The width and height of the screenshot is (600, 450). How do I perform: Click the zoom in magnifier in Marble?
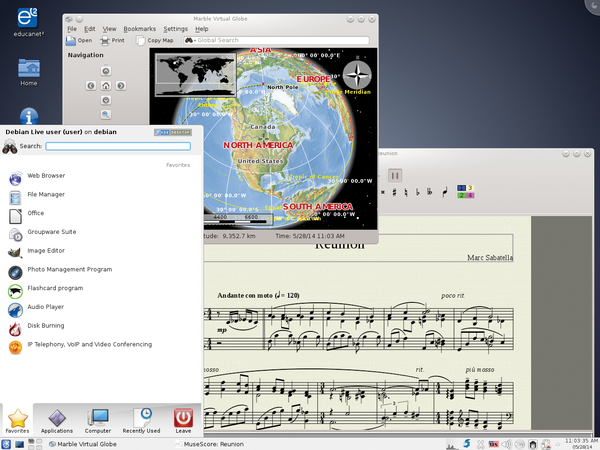click(106, 114)
